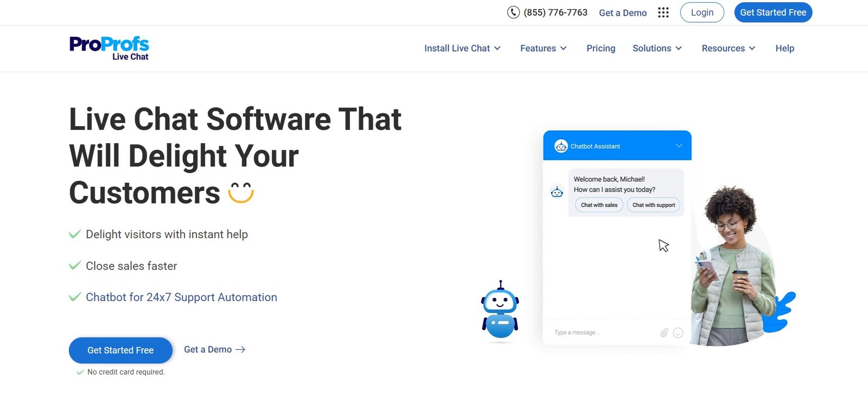
Task: Click the attachment paperclip icon in chat
Action: (664, 333)
